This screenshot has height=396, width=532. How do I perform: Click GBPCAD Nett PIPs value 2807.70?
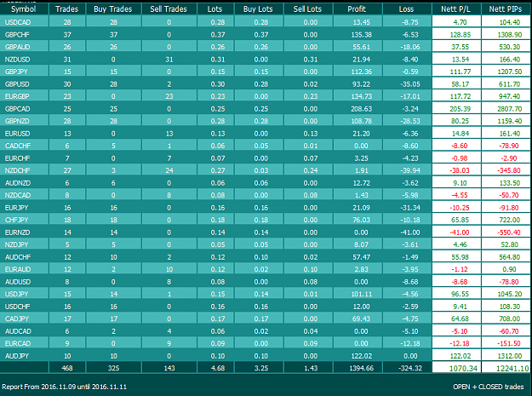pos(510,109)
